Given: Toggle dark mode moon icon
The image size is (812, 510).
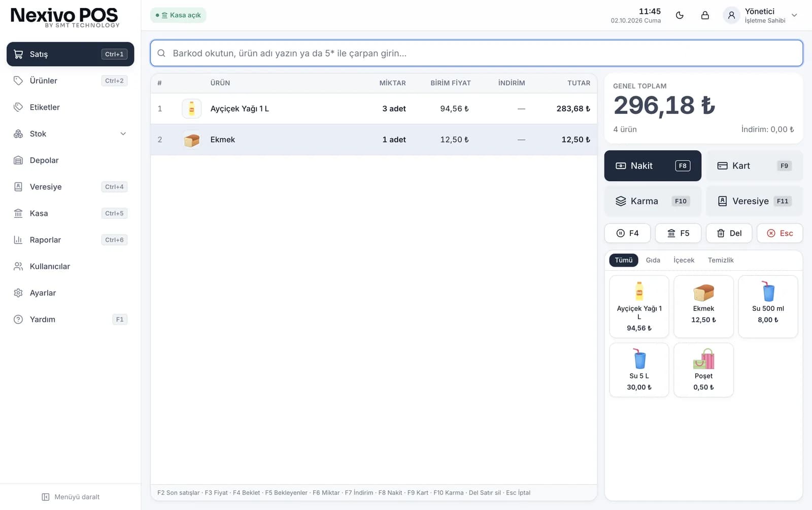Looking at the screenshot, I should point(680,15).
